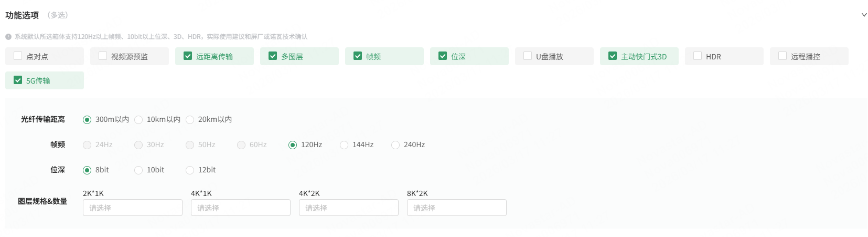The width and height of the screenshot is (868, 237).
Task: Check the 视频源预监 option
Action: point(103,56)
